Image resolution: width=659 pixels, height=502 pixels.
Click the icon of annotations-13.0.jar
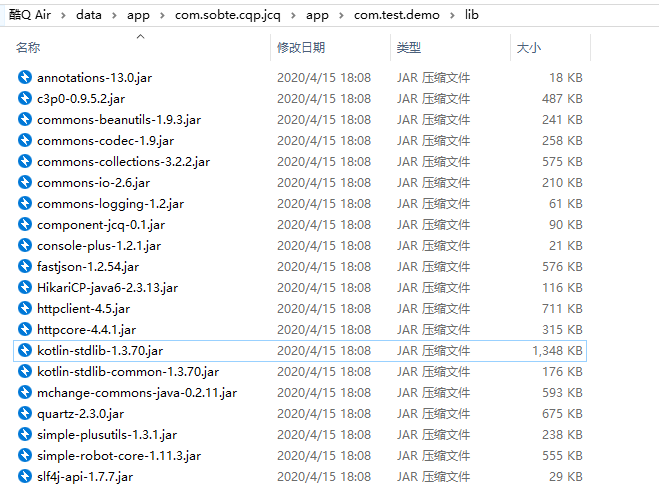click(25, 77)
